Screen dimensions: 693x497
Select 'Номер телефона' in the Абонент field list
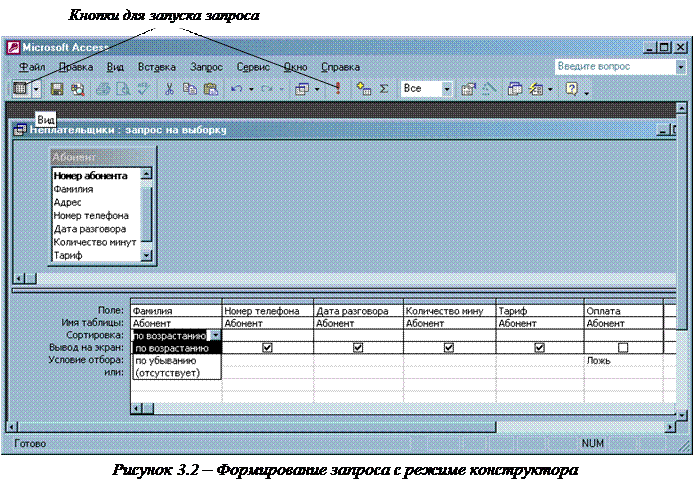pos(95,216)
